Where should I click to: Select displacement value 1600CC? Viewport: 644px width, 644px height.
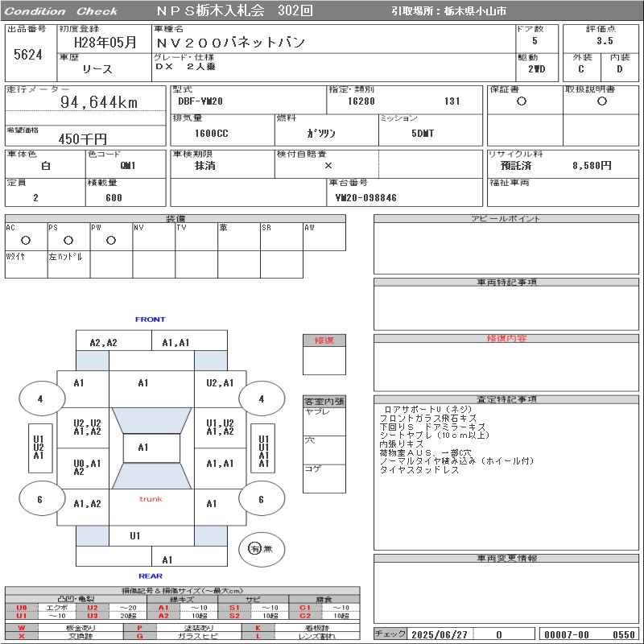211,133
